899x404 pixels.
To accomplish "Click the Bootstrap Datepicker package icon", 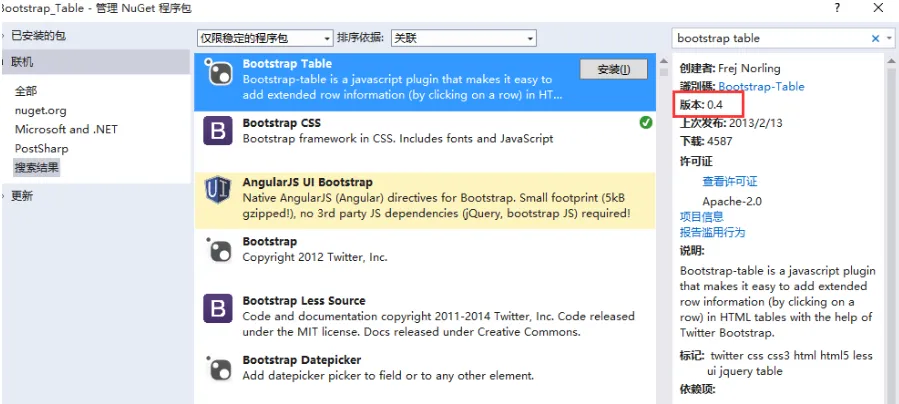I will [218, 367].
